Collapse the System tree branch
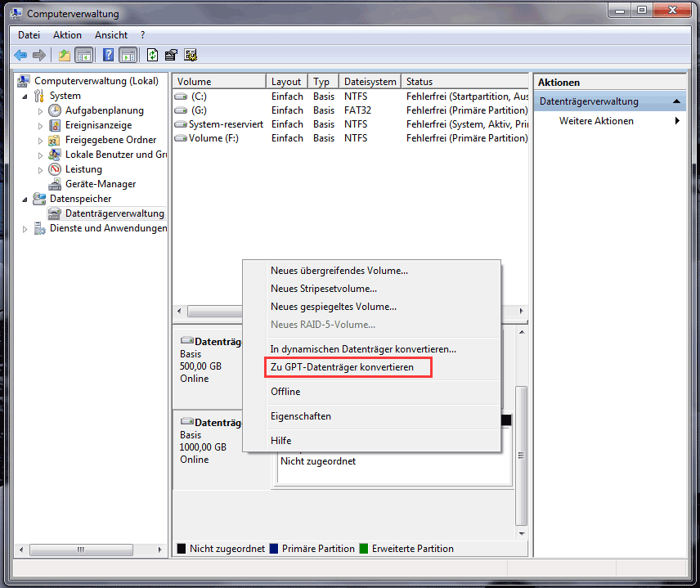 pos(26,96)
